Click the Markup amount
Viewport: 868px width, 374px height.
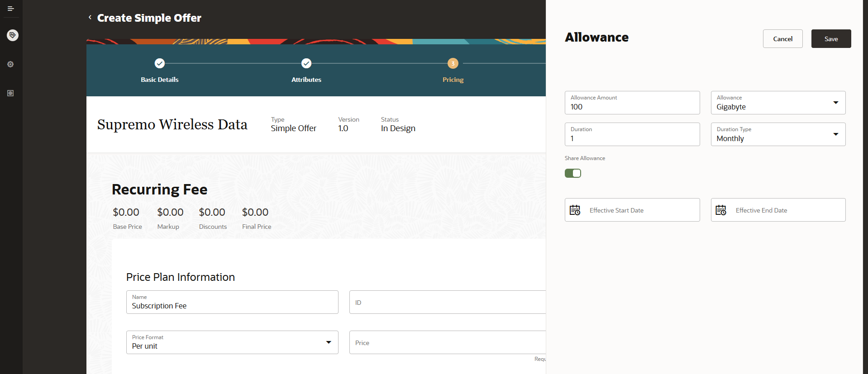[170, 212]
